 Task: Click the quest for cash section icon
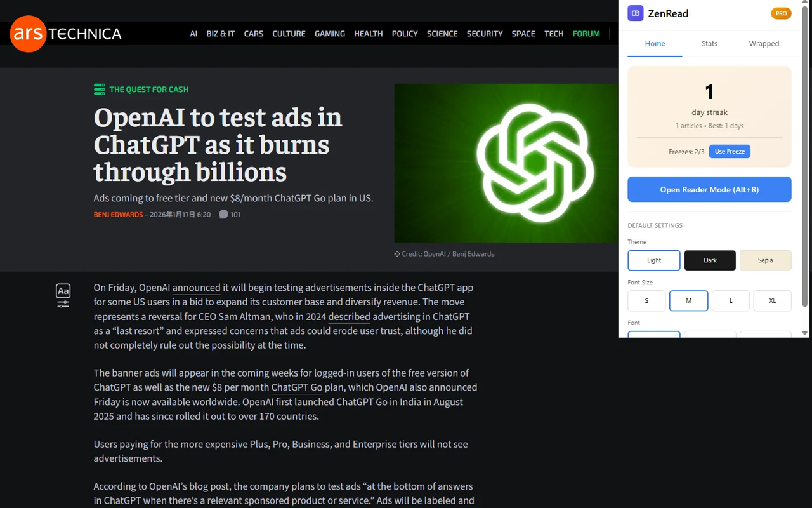tap(100, 90)
